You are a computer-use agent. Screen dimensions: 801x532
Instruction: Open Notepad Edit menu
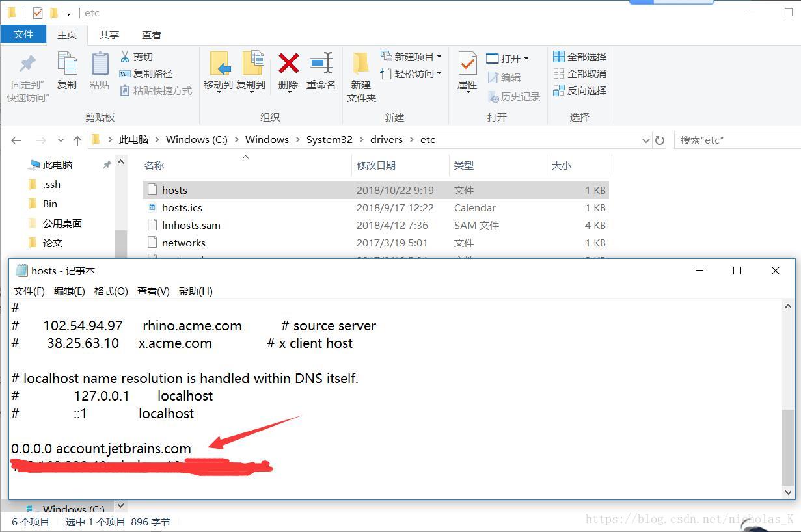70,291
